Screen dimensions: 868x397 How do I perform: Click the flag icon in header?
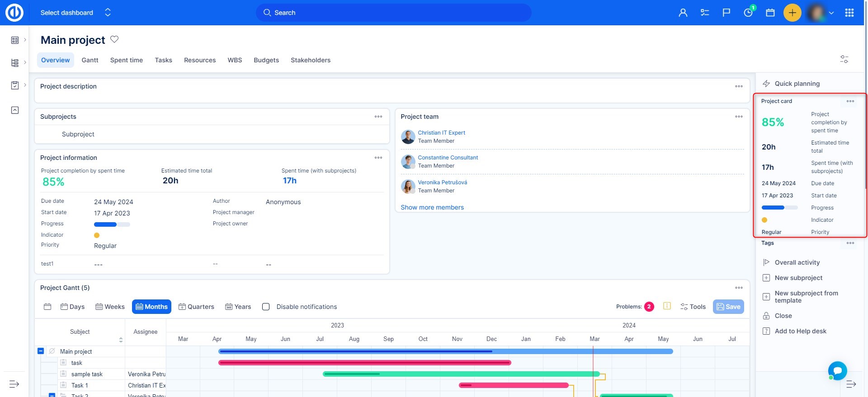click(x=726, y=13)
